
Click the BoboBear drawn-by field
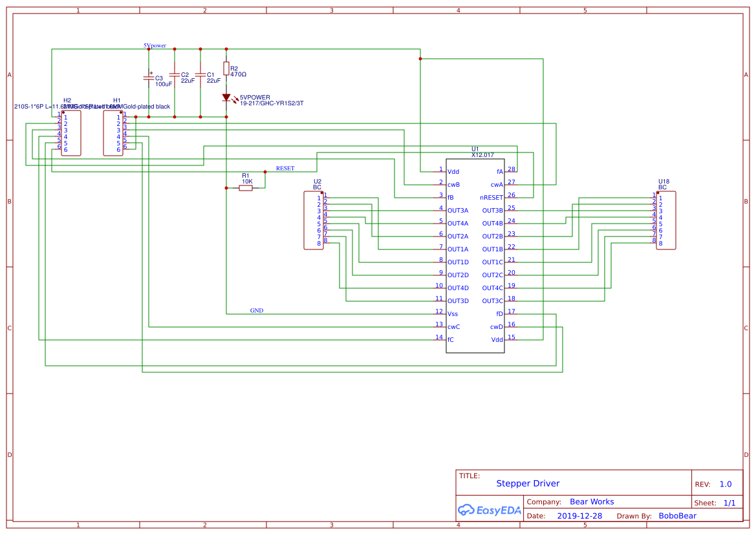(677, 516)
